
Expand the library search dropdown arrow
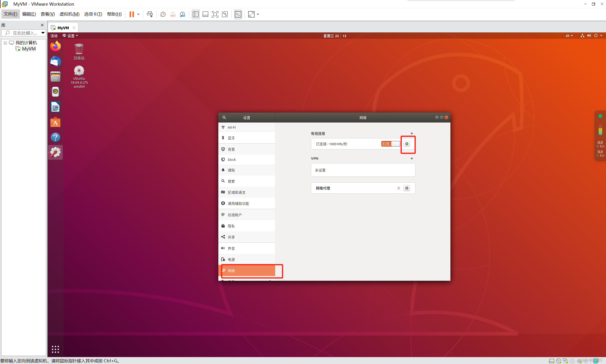click(x=43, y=33)
